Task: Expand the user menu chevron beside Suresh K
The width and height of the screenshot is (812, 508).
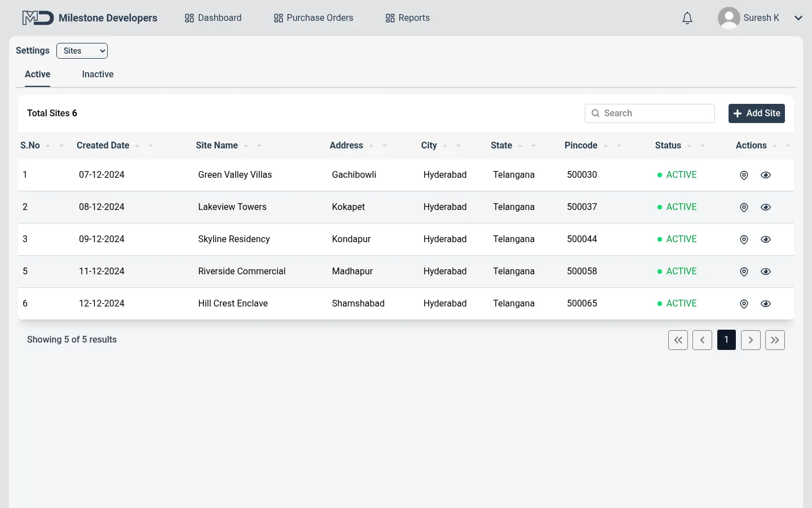Action: [798, 18]
